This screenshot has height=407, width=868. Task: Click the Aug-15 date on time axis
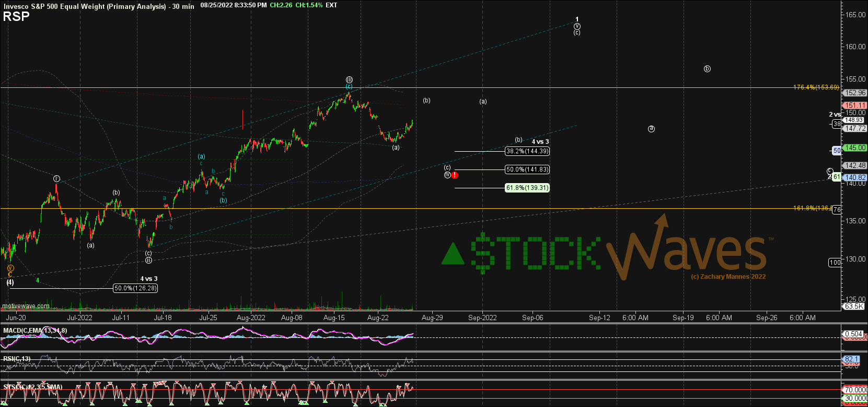[334, 318]
